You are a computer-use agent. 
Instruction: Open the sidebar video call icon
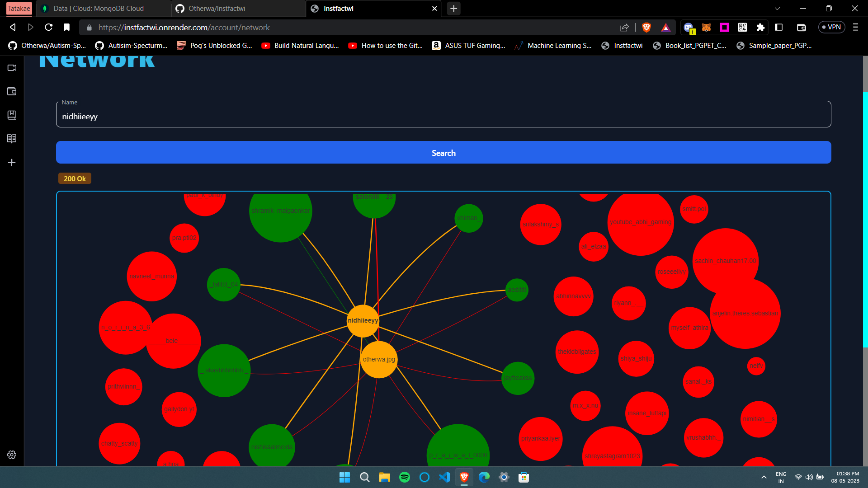12,68
